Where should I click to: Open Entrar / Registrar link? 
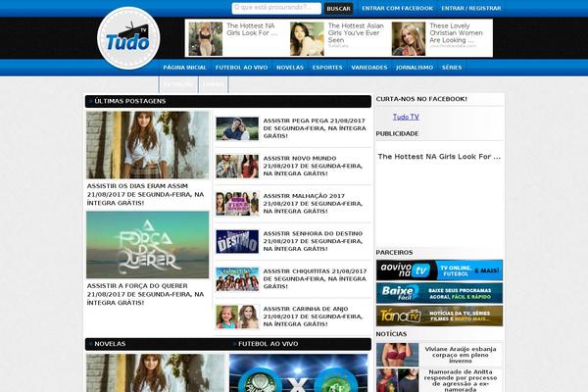pos(471,8)
